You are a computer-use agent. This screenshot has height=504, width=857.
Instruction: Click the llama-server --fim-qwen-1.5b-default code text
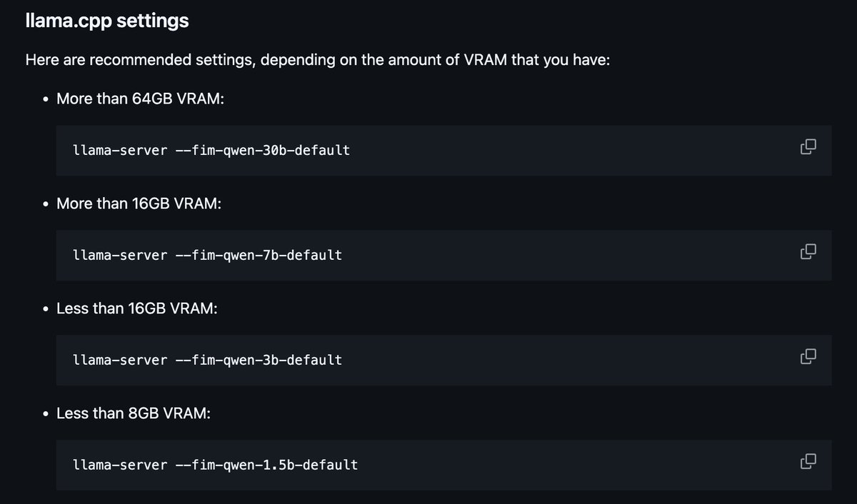point(215,465)
